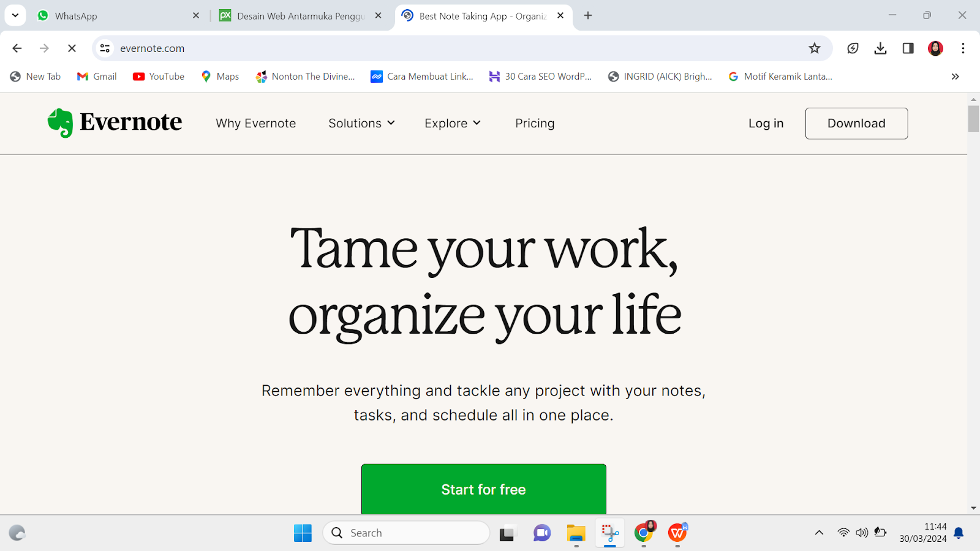
Task: Go back with the browser back arrow
Action: tap(17, 48)
